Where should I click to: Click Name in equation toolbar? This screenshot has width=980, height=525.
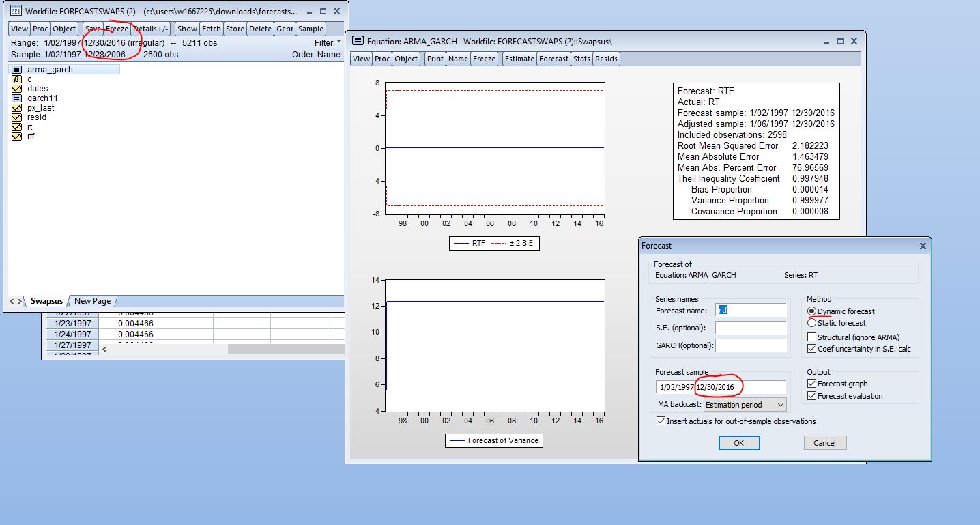(x=459, y=59)
